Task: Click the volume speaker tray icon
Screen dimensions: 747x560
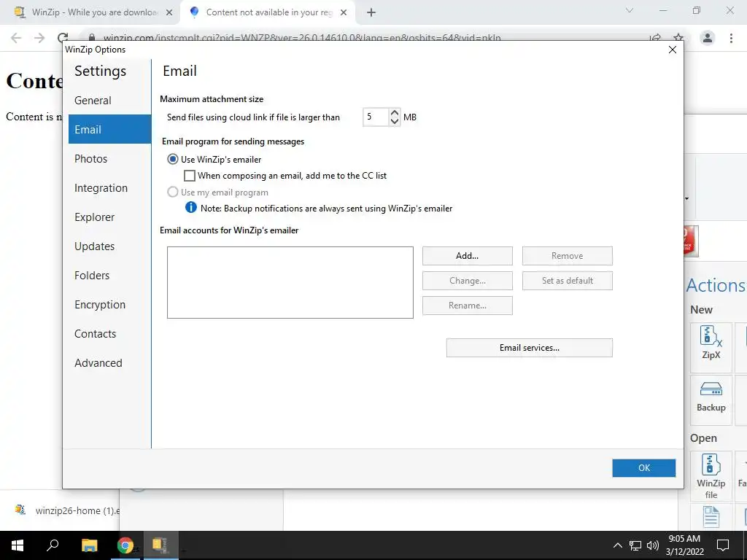Action: pyautogui.click(x=653, y=545)
